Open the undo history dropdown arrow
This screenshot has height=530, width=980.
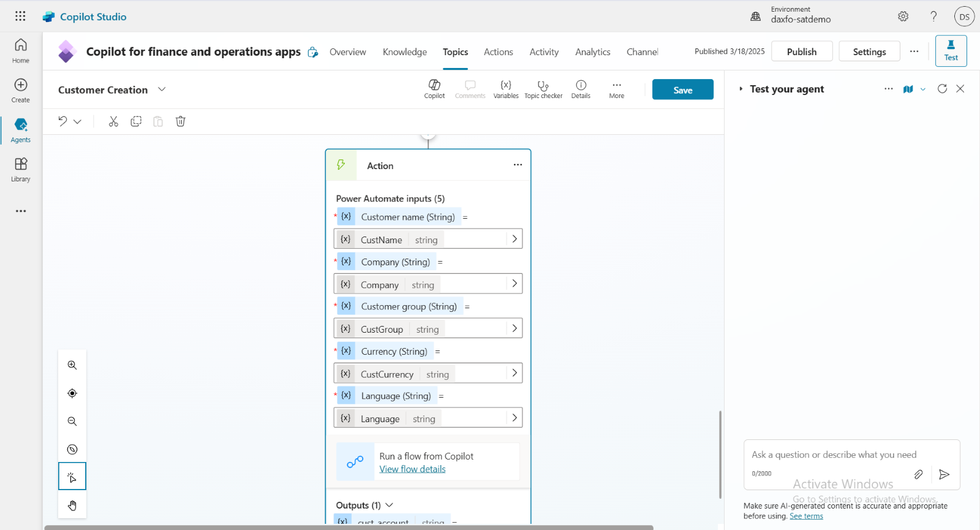78,121
